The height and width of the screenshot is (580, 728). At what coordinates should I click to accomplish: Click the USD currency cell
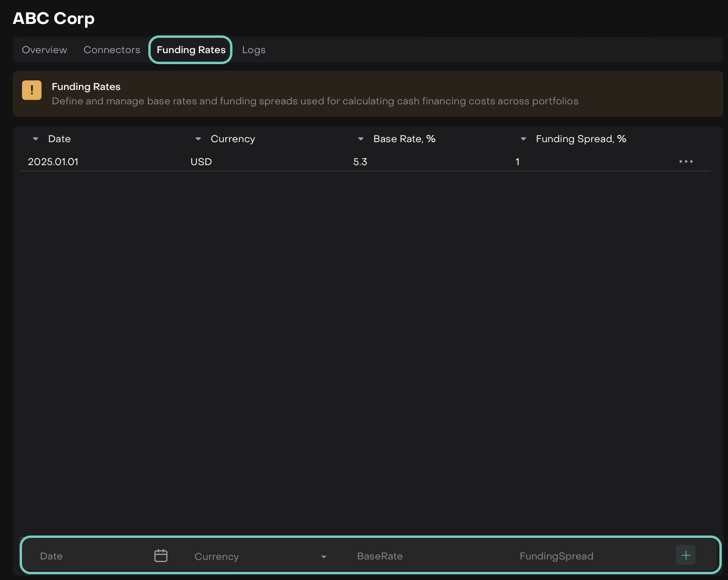201,162
